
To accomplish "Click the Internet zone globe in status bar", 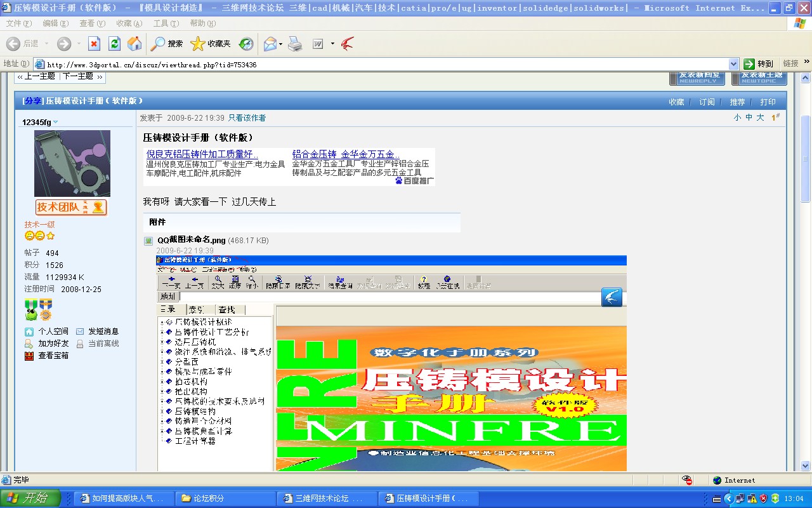I will 717,480.
